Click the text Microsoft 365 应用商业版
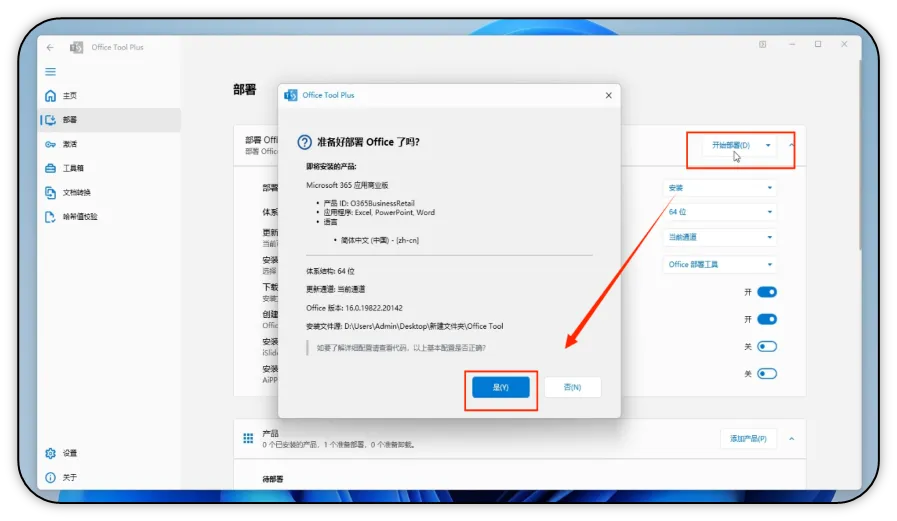This screenshot has width=897, height=521. click(347, 185)
